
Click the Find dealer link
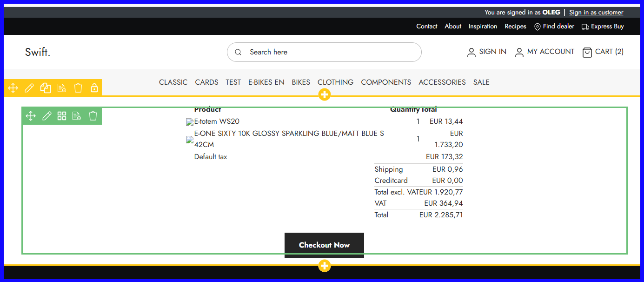(x=554, y=27)
